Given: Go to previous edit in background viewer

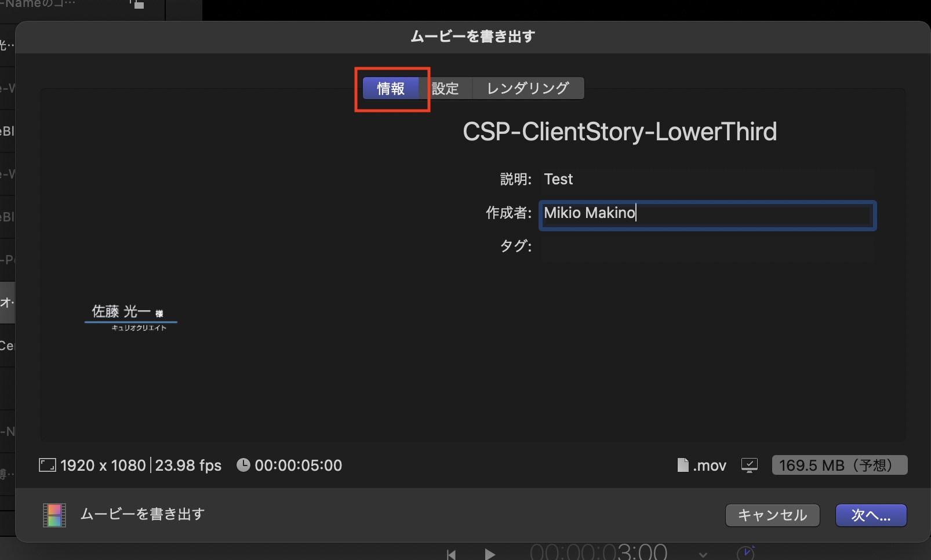Looking at the screenshot, I should tap(452, 554).
